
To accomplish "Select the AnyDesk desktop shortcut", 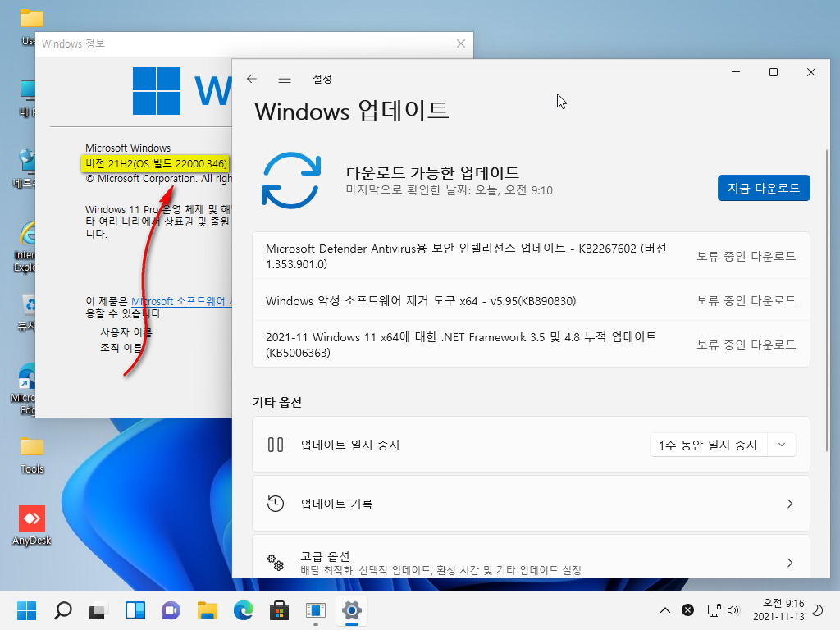I will point(32,525).
